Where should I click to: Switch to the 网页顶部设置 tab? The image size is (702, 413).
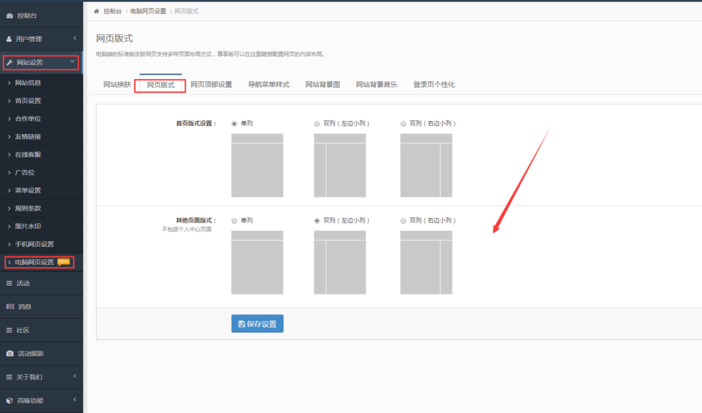click(x=211, y=85)
